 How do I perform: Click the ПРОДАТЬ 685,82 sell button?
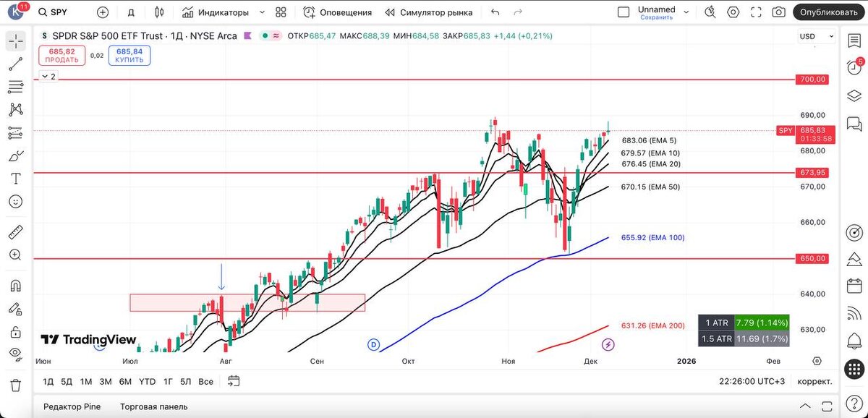[61, 56]
